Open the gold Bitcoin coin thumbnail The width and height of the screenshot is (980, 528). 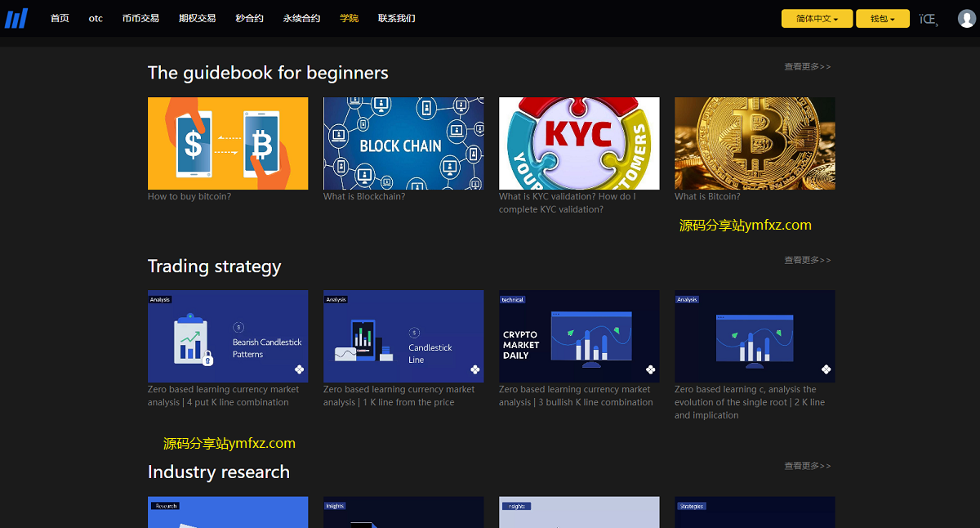tap(755, 143)
